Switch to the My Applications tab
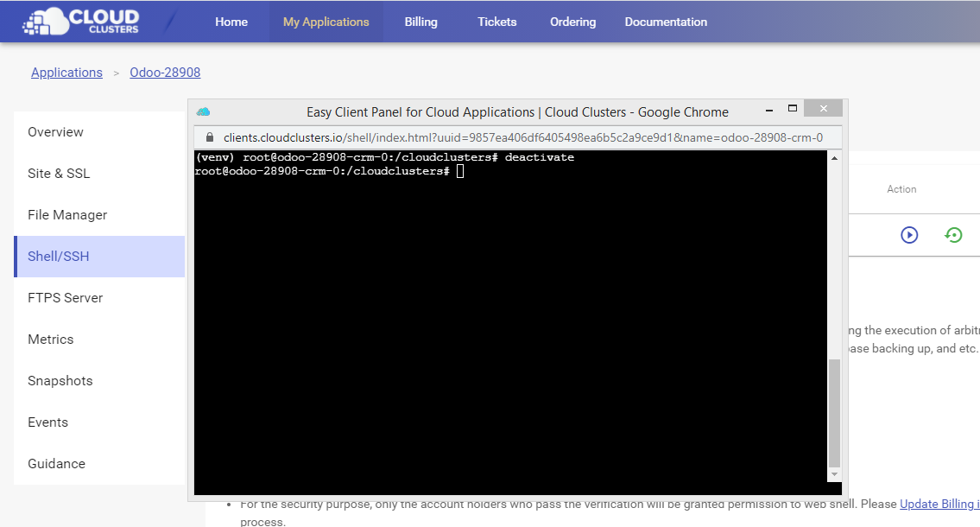 tap(326, 22)
